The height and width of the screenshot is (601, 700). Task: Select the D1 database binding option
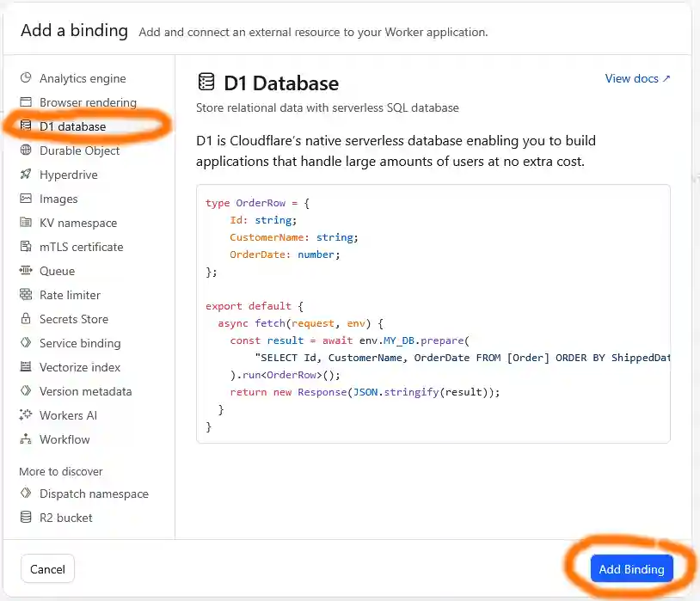(x=73, y=126)
